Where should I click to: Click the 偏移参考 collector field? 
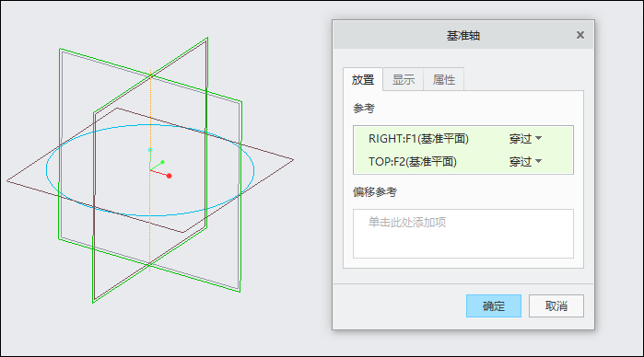[463, 234]
